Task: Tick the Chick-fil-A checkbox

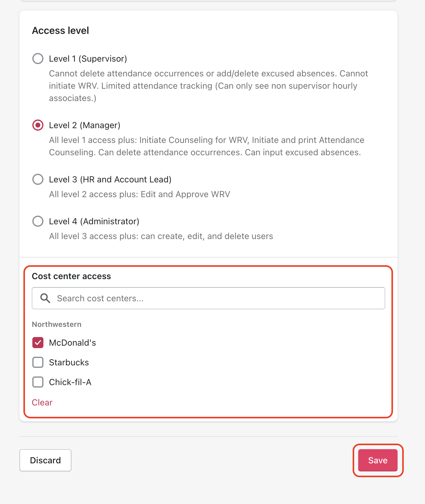Action: [x=38, y=382]
